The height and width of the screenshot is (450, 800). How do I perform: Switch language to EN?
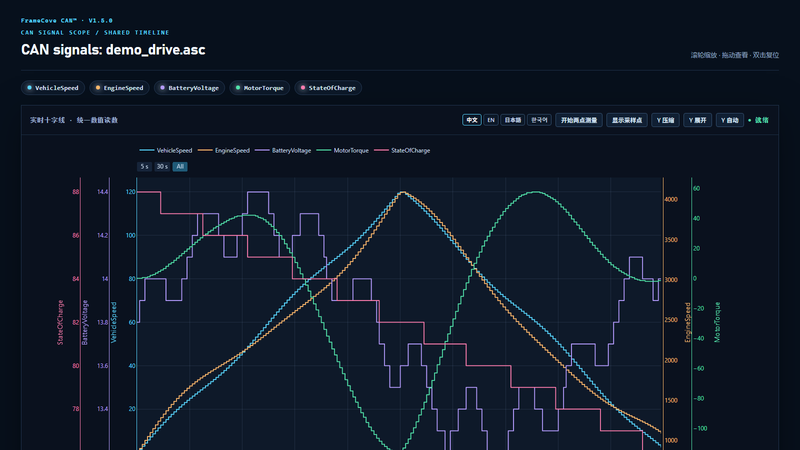491,120
